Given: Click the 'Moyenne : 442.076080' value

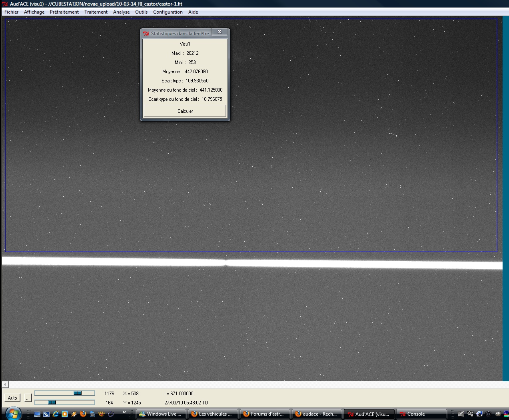Looking at the screenshot, I should click(x=185, y=71).
